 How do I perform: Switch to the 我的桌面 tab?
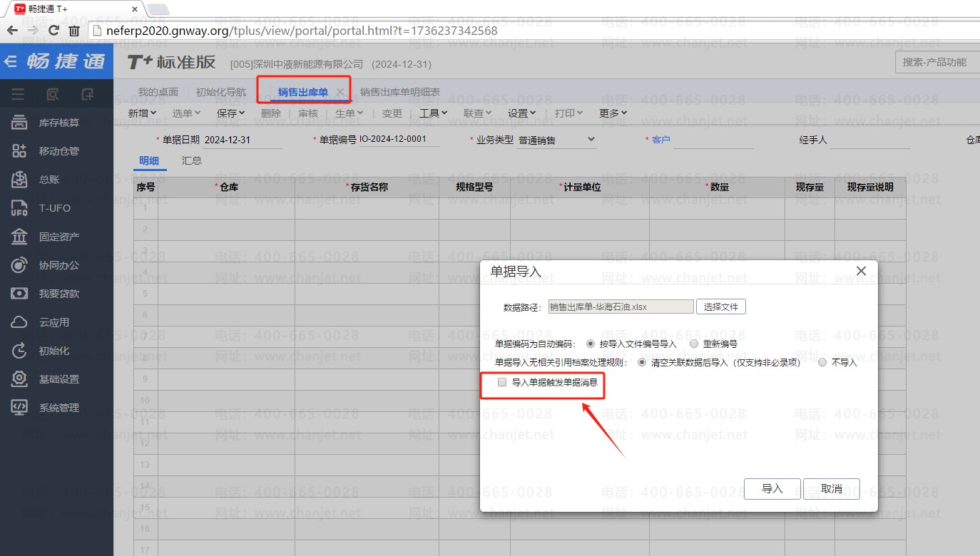pyautogui.click(x=158, y=92)
